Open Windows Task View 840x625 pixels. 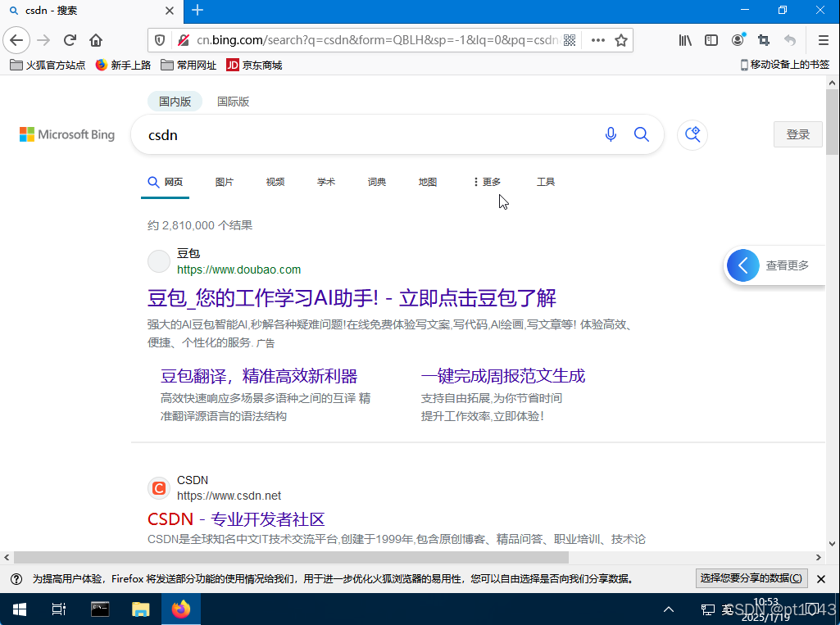click(58, 609)
